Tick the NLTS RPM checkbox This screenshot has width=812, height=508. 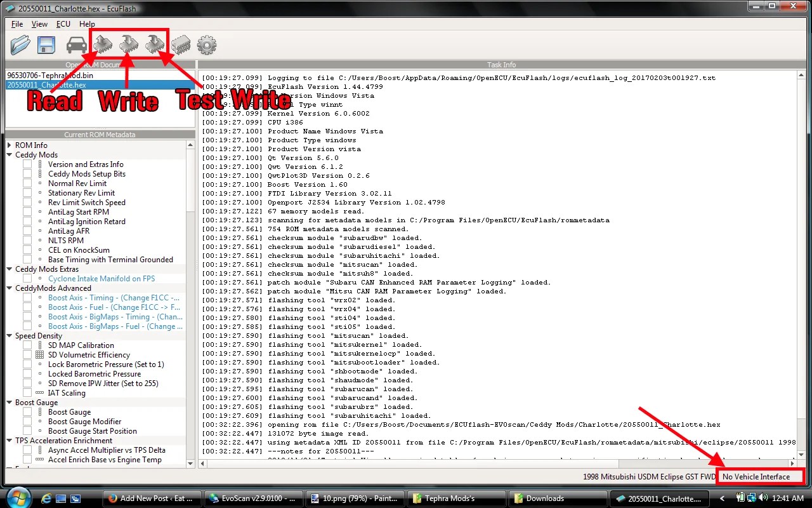[x=27, y=240]
